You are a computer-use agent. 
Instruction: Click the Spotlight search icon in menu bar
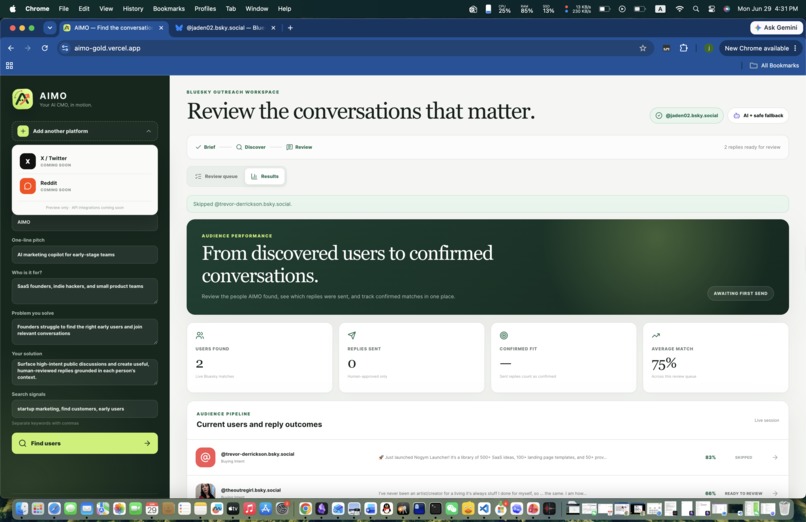point(696,9)
